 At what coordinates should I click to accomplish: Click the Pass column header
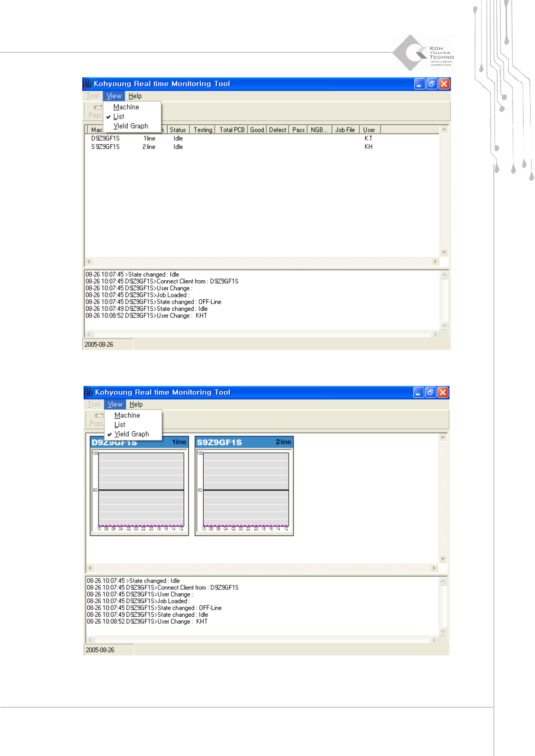point(298,130)
